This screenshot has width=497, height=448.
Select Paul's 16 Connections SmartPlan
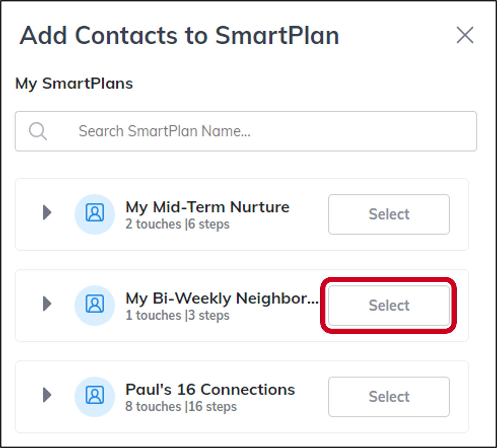click(x=389, y=397)
